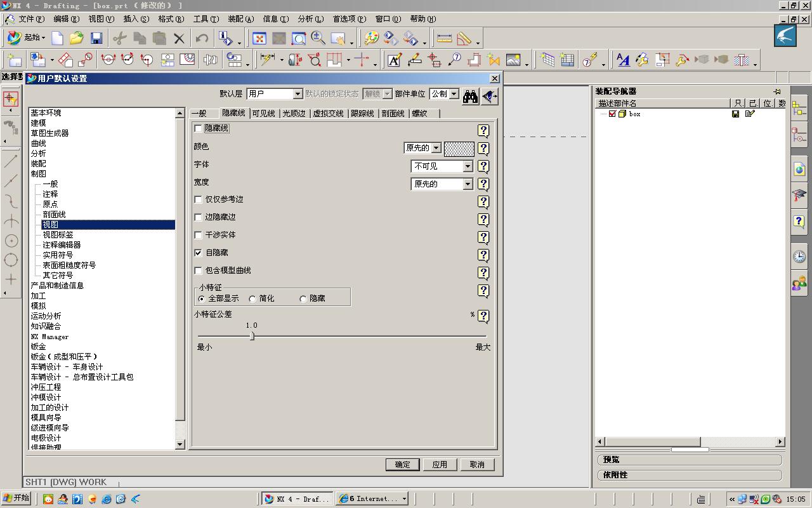This screenshot has height=508, width=812.
Task: Click the 颜色 color swatch
Action: (x=459, y=149)
